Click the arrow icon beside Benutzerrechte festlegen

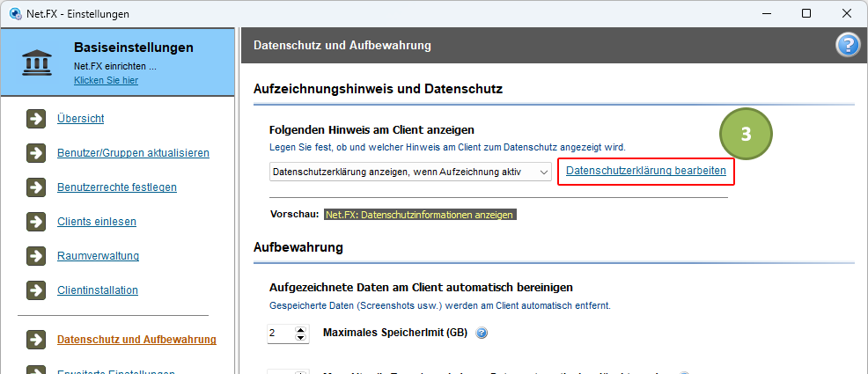(36, 187)
